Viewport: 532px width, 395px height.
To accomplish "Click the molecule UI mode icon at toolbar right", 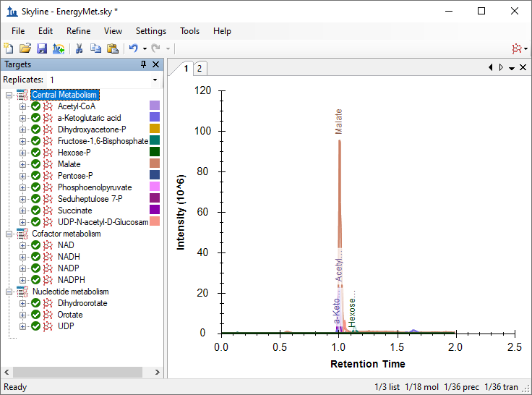I will 517,48.
